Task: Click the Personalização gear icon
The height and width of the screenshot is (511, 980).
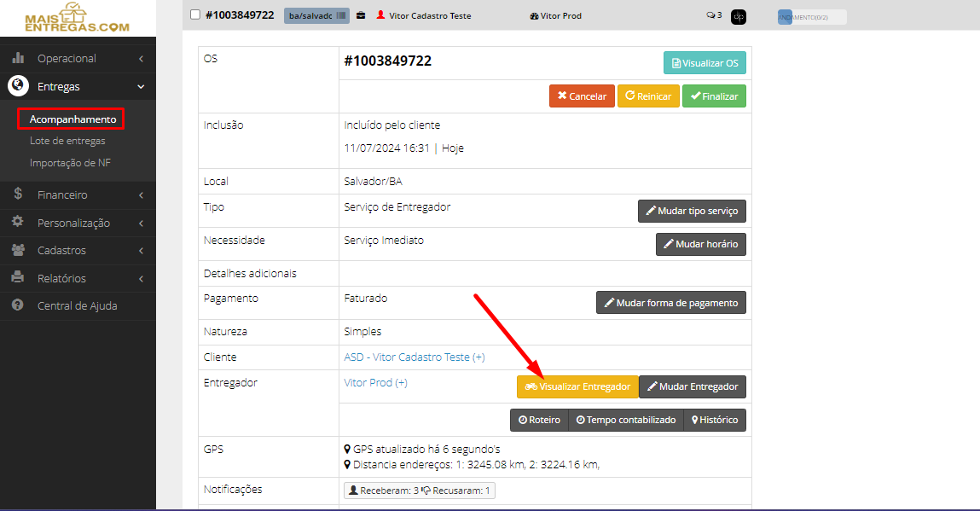Action: [18, 222]
